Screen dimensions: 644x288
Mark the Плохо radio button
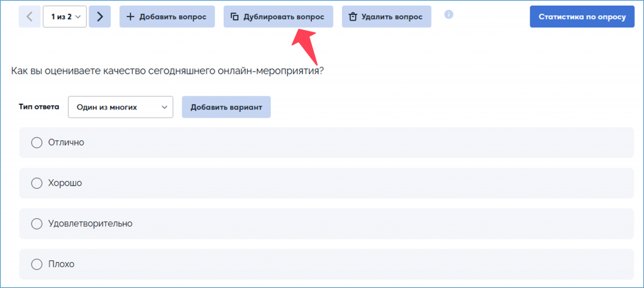(x=36, y=264)
